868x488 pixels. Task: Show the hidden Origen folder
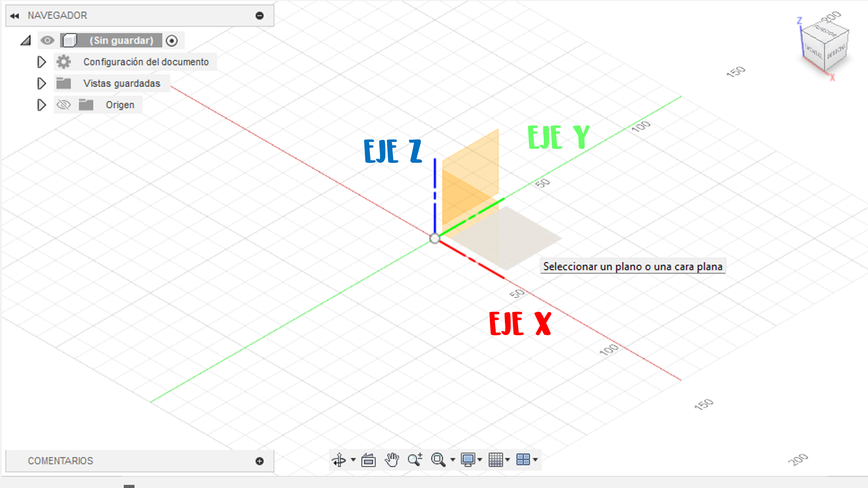pos(63,105)
